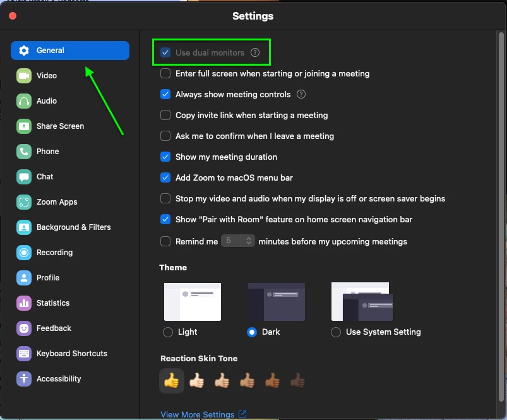Viewport: 507px width, 420px height.
Task: Open the Video settings tab
Action: 70,76
